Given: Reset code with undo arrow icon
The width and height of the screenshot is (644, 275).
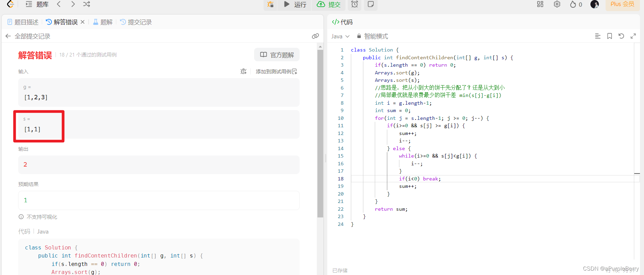Looking at the screenshot, I should click(x=621, y=36).
